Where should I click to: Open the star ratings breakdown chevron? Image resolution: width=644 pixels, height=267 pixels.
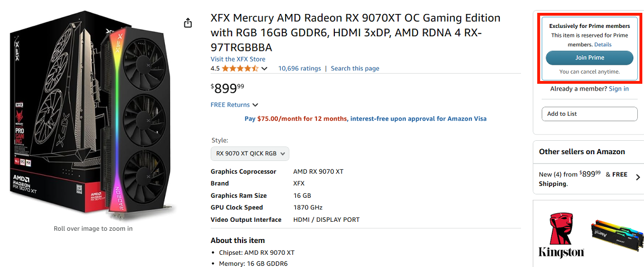tap(264, 69)
